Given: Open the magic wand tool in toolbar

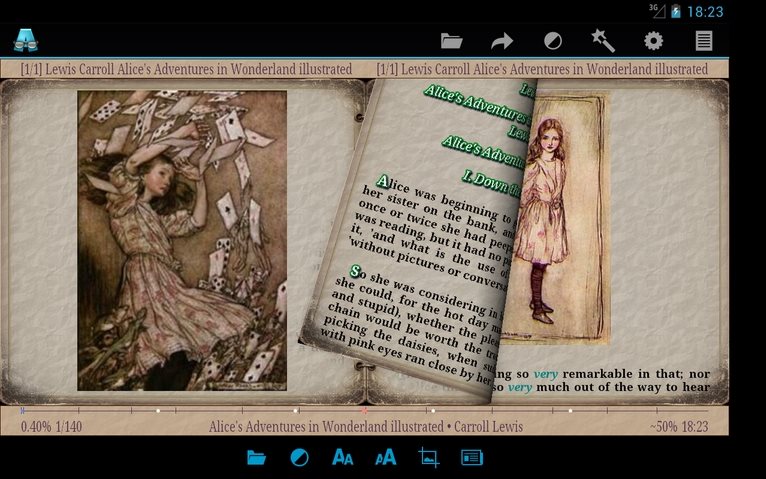Looking at the screenshot, I should click(603, 41).
